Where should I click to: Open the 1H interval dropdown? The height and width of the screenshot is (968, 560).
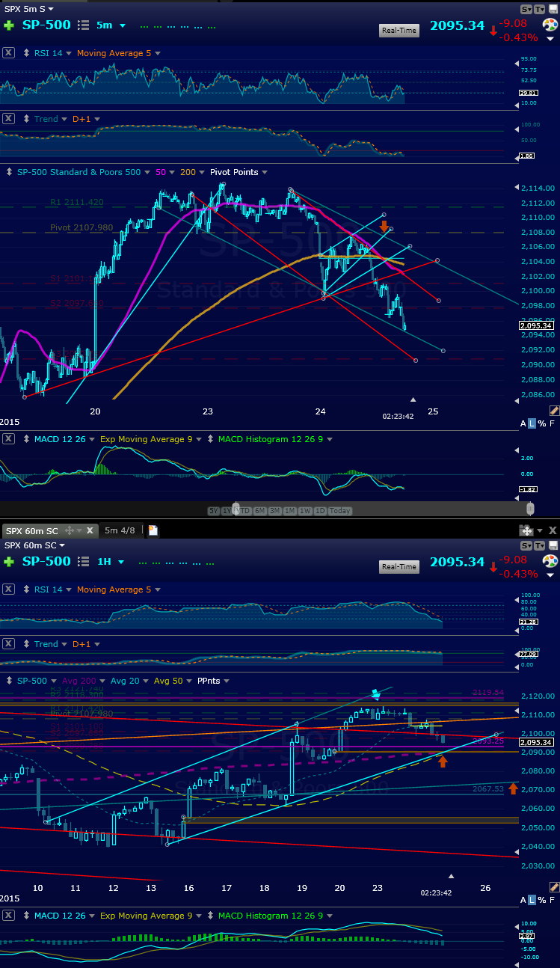(x=122, y=562)
